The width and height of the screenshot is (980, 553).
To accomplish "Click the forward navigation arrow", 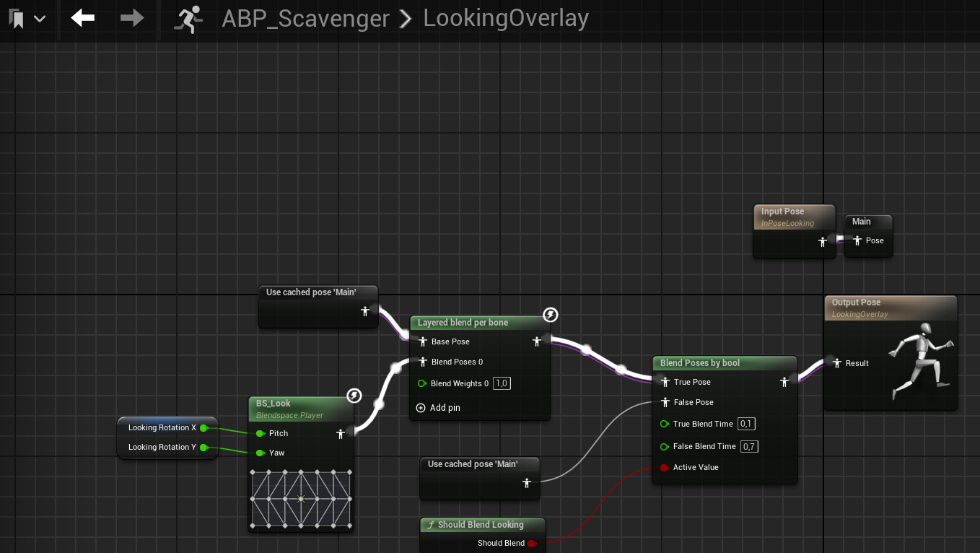I will [132, 18].
